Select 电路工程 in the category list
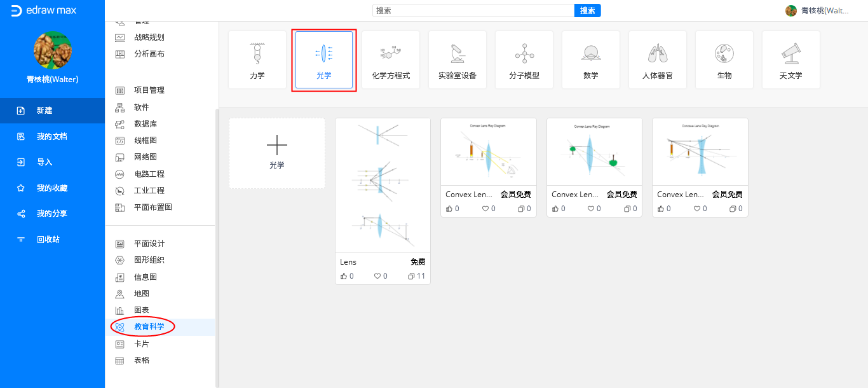 [149, 174]
